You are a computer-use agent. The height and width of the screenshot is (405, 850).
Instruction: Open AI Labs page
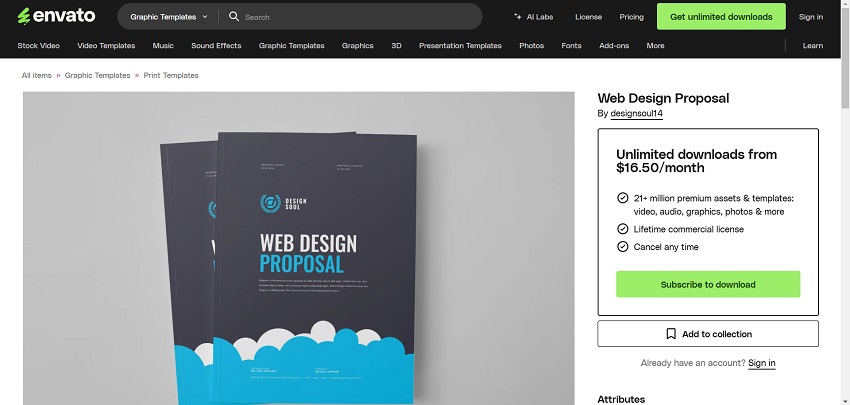click(533, 17)
